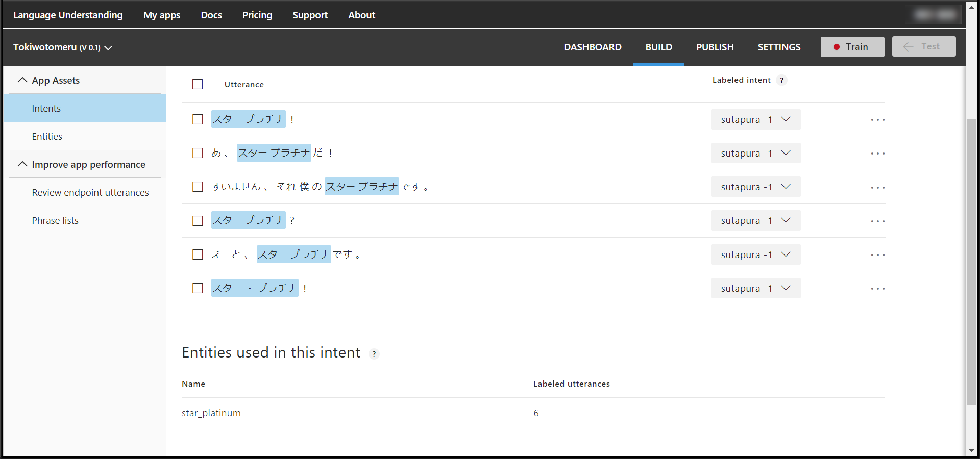Click the Utterance column header
The image size is (980, 459).
tap(244, 85)
